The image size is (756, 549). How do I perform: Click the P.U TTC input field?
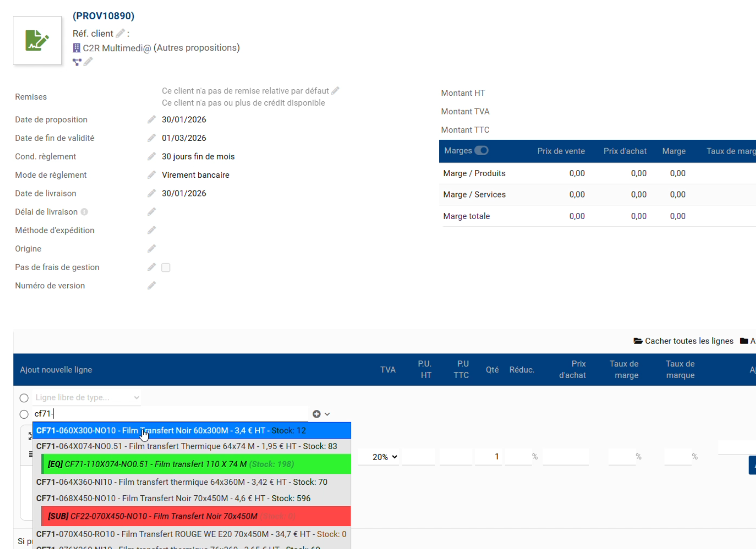[x=456, y=457]
